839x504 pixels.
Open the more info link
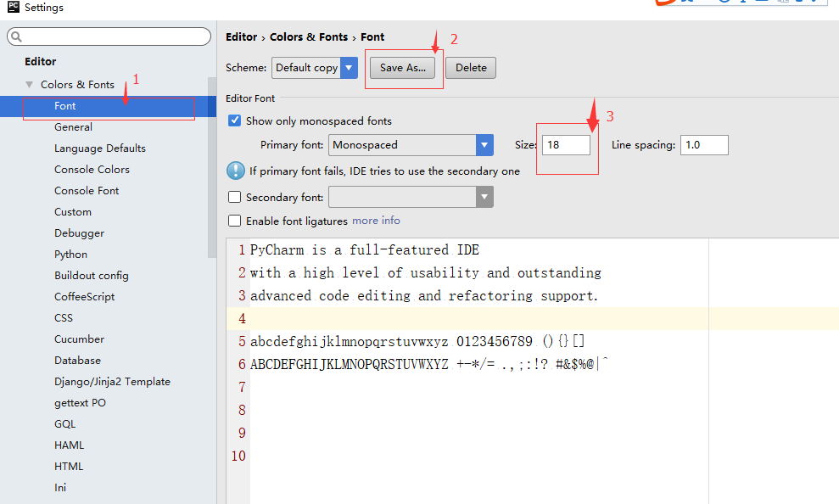(x=376, y=221)
